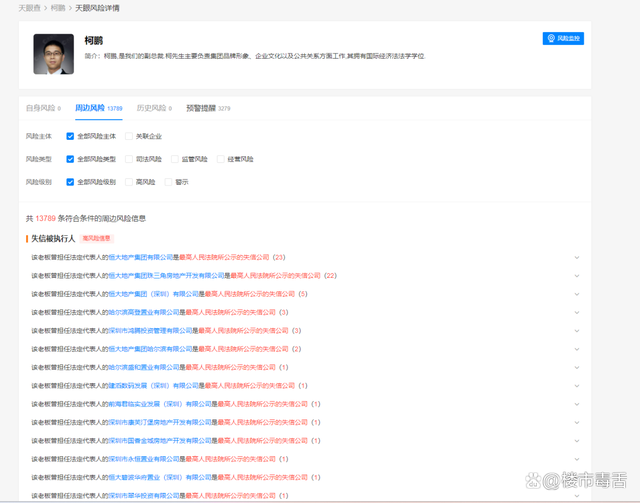This screenshot has height=503, width=640.
Task: Enable the 司法风险 filter checkbox
Action: click(129, 159)
